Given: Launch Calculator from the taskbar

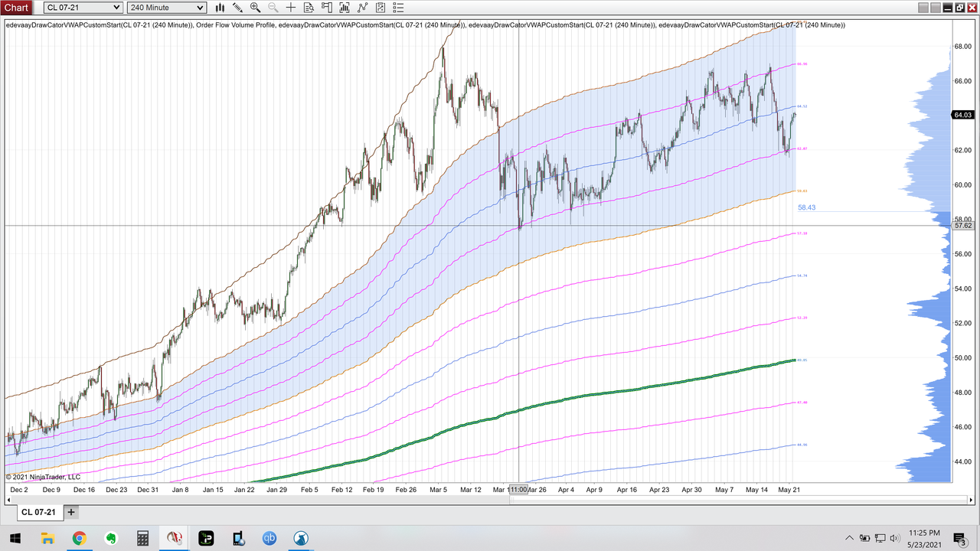Looking at the screenshot, I should click(142, 539).
